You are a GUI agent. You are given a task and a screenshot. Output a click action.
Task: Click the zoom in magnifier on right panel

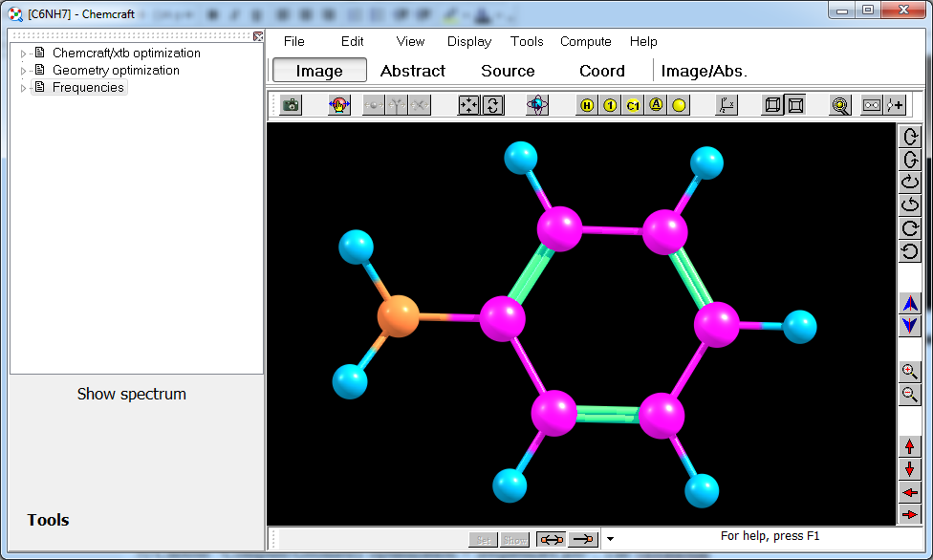[x=910, y=372]
